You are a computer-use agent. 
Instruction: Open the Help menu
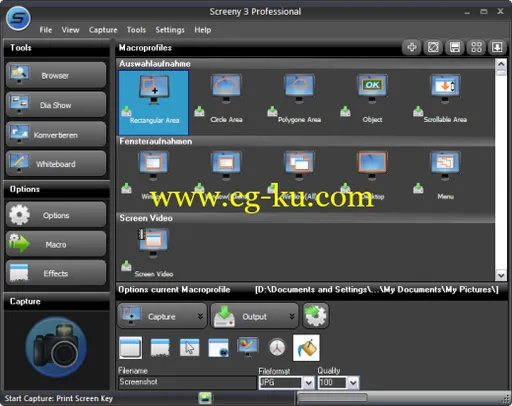coord(203,30)
